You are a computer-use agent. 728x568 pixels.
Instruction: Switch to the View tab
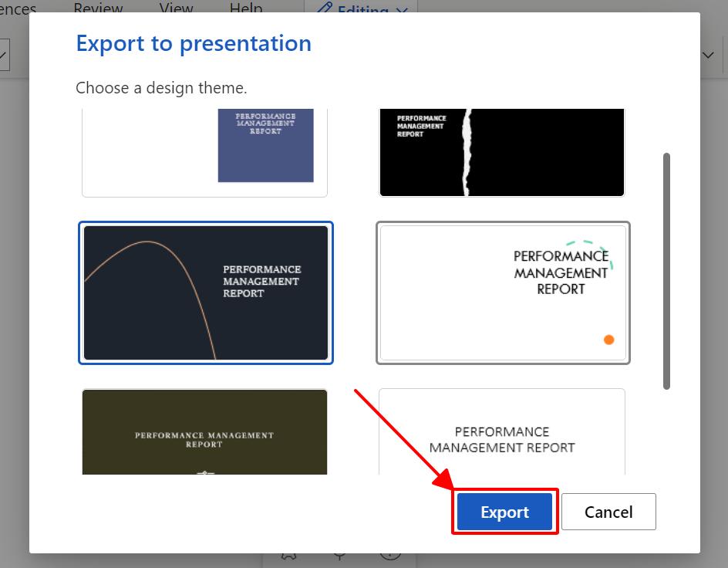coord(175,8)
